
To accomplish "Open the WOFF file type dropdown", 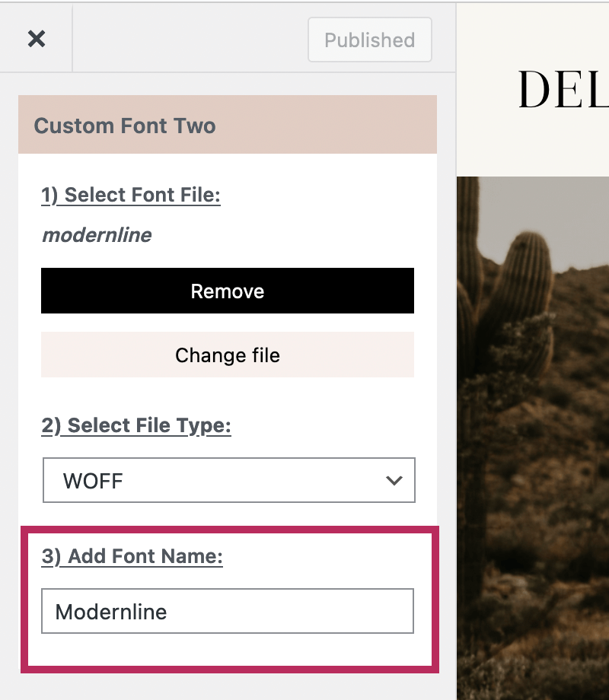I will pos(228,480).
